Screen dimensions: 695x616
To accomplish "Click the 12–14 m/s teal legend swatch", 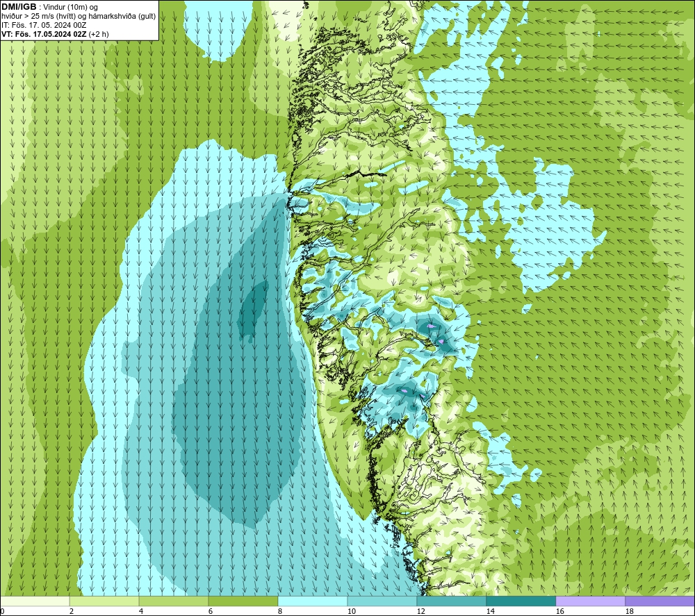I will (x=451, y=601).
